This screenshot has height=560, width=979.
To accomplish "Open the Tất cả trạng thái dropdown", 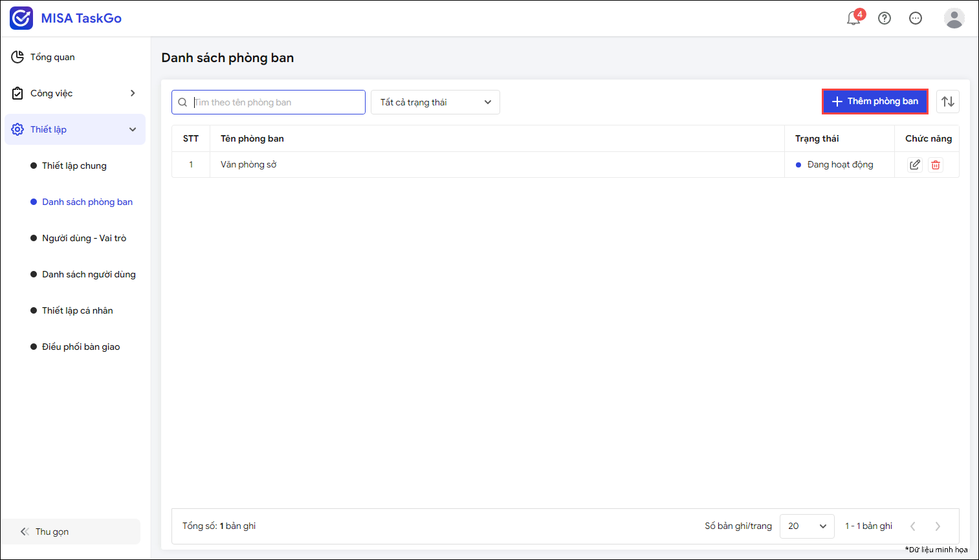I will click(435, 102).
